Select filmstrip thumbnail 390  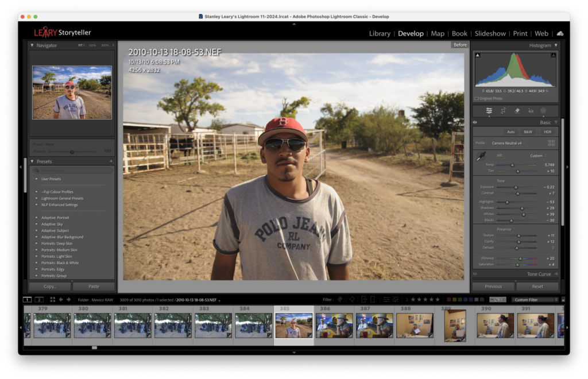[495, 326]
